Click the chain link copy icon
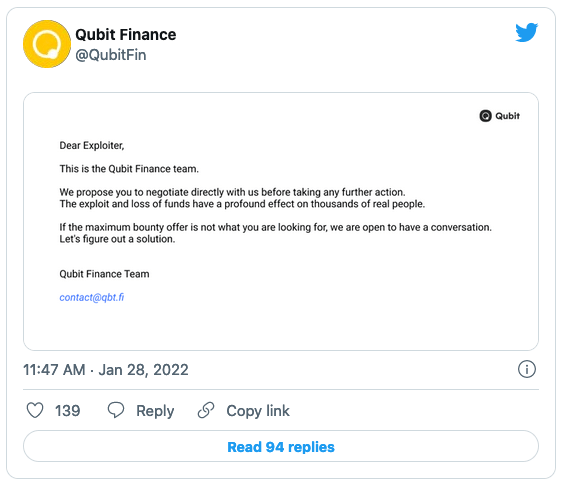The image size is (567, 490). tap(206, 410)
